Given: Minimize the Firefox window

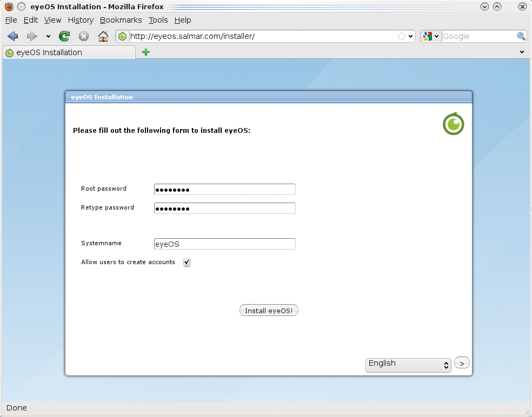Looking at the screenshot, I should point(484,6).
